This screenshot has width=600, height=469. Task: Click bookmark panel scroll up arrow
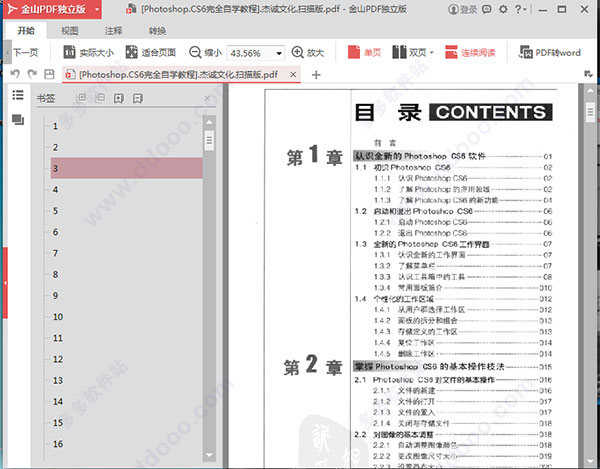click(x=209, y=122)
